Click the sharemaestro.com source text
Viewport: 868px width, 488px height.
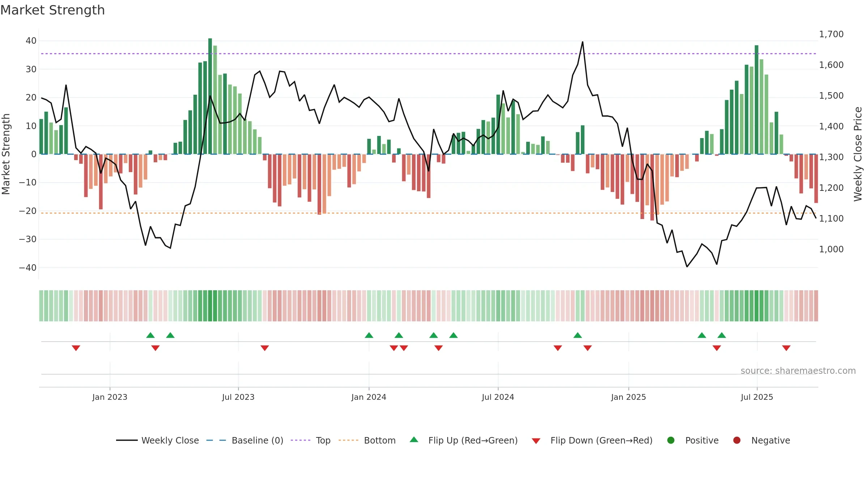(798, 371)
